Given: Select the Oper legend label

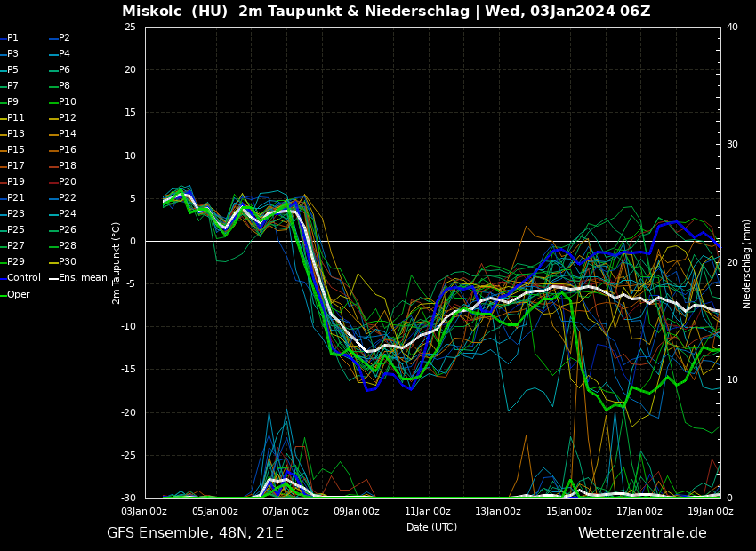Looking at the screenshot, I should pos(18,294).
